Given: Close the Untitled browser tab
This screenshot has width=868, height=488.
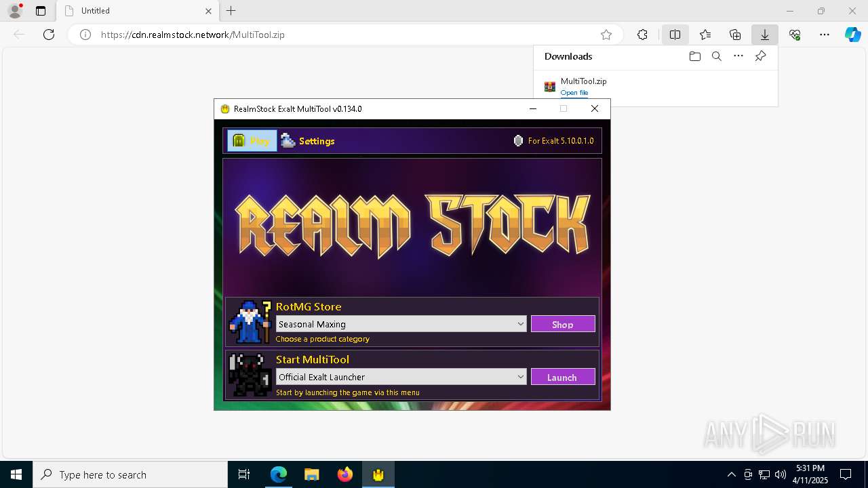Looking at the screenshot, I should click(x=208, y=11).
